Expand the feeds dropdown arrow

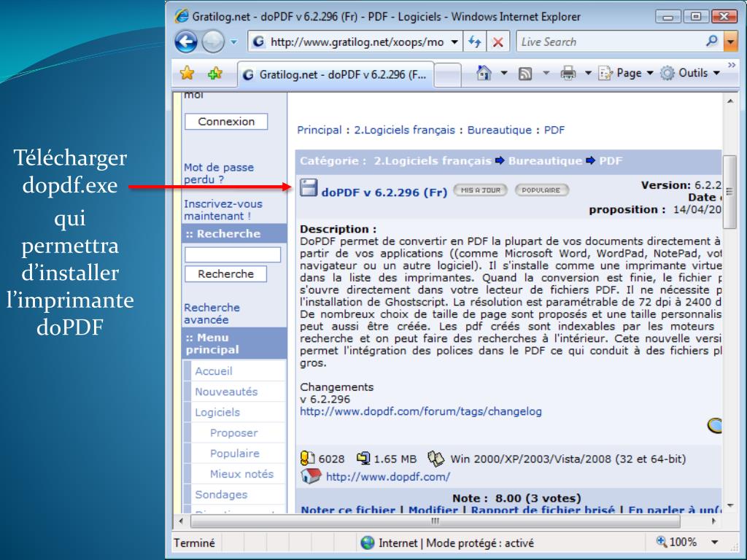(546, 74)
